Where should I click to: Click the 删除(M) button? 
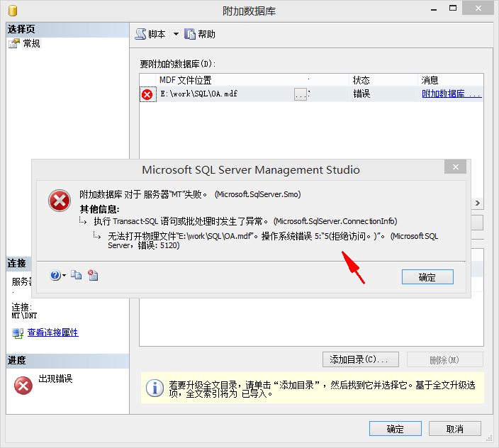coord(445,359)
